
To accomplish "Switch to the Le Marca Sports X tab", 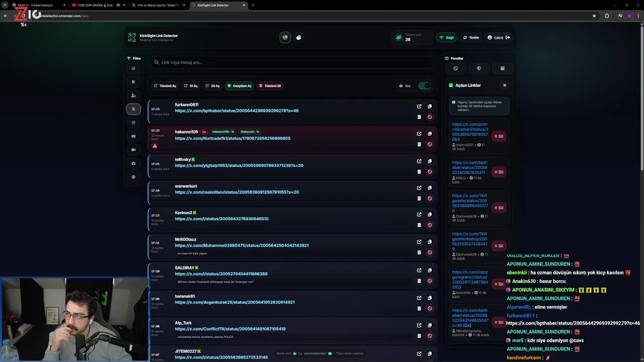I will point(158,5).
